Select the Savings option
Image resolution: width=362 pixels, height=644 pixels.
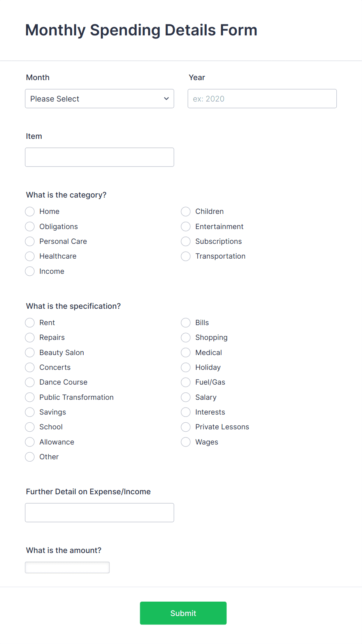pyautogui.click(x=30, y=412)
